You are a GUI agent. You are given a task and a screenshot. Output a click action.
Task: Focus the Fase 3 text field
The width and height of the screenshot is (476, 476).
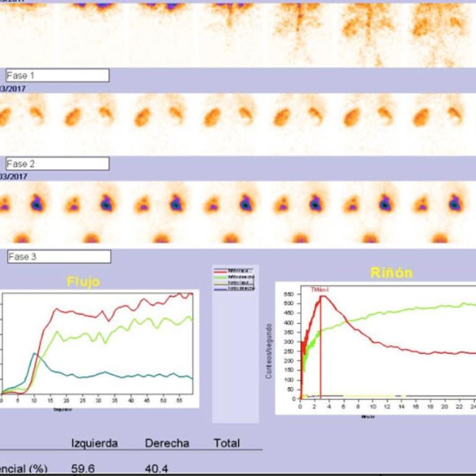pos(58,257)
